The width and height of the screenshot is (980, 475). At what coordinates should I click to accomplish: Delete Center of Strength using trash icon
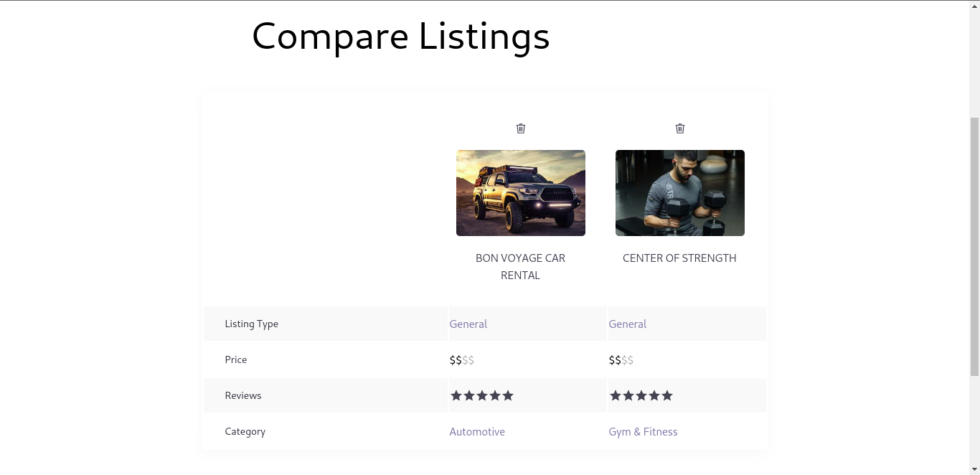pyautogui.click(x=680, y=128)
